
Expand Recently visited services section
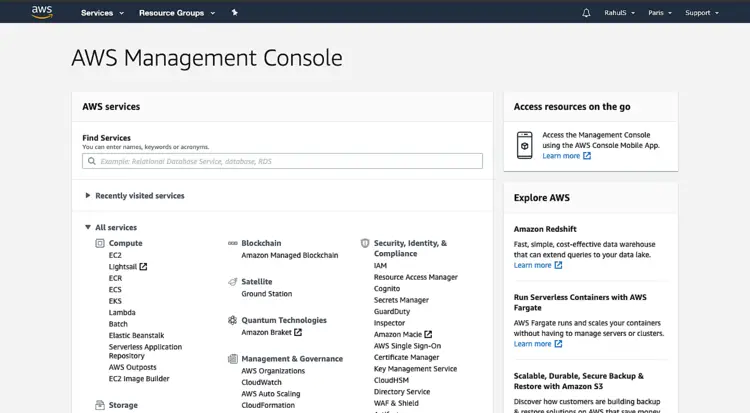[134, 196]
